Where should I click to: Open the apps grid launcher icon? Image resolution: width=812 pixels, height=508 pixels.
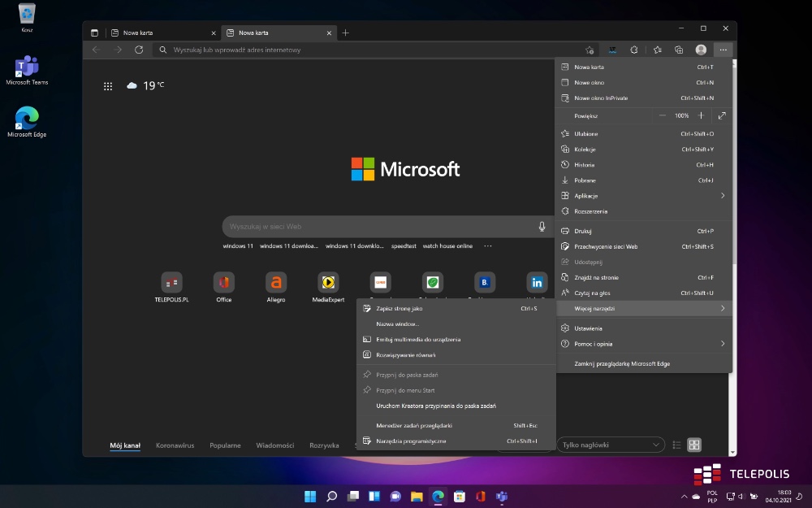pos(108,86)
